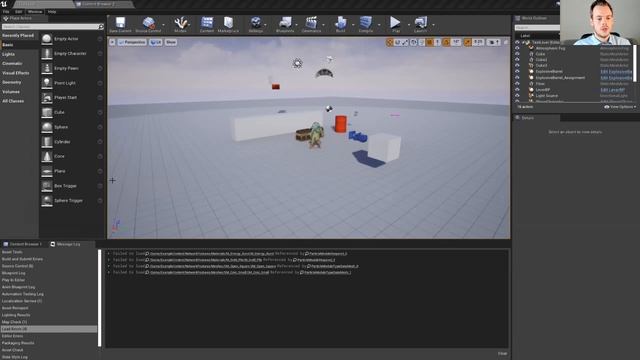Choose Box Trigger in Place Actors
Screen dimensions: 640x360
(72, 186)
